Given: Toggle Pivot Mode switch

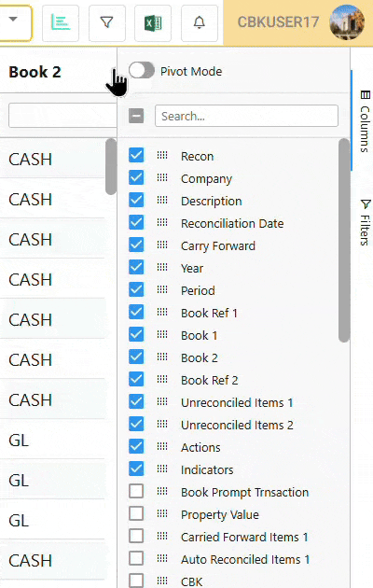Looking at the screenshot, I should 141,70.
